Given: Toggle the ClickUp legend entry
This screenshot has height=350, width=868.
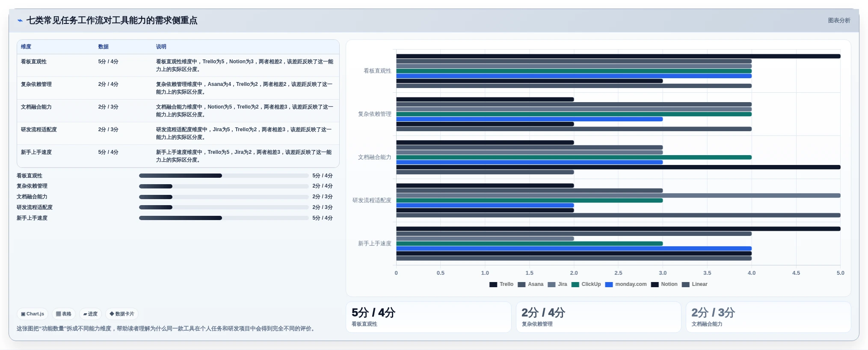Looking at the screenshot, I should pyautogui.click(x=586, y=284).
